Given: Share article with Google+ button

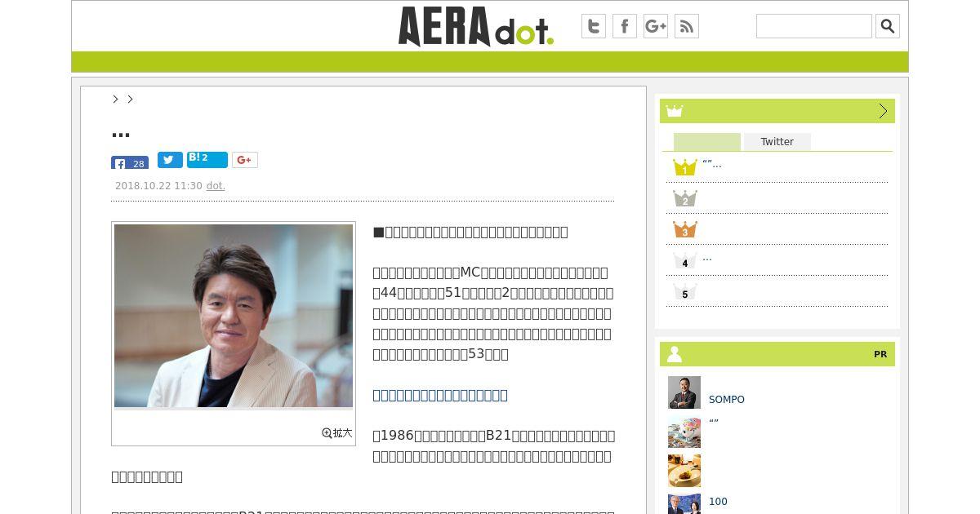Looking at the screenshot, I should [x=245, y=160].
